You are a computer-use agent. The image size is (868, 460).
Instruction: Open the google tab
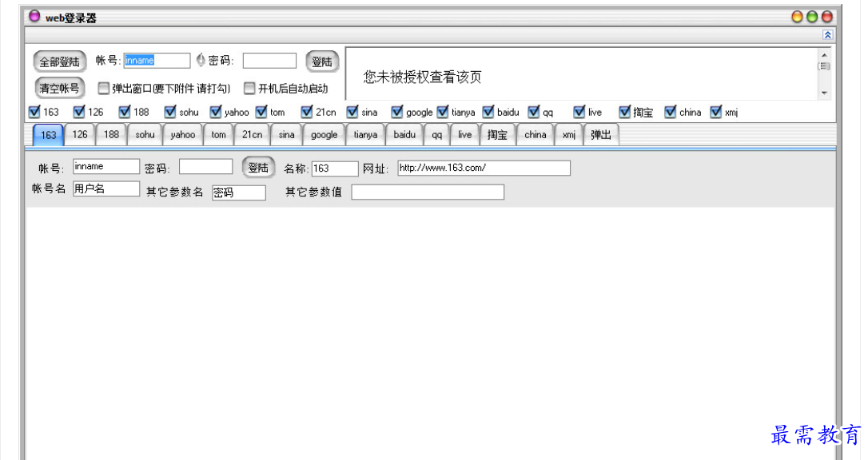[x=325, y=134]
